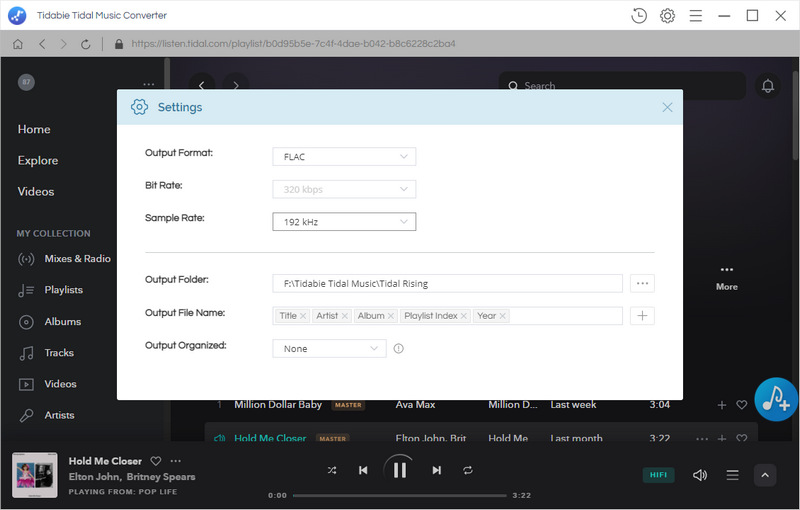Image resolution: width=800 pixels, height=510 pixels.
Task: Open the hamburger menu in title bar
Action: coord(696,16)
